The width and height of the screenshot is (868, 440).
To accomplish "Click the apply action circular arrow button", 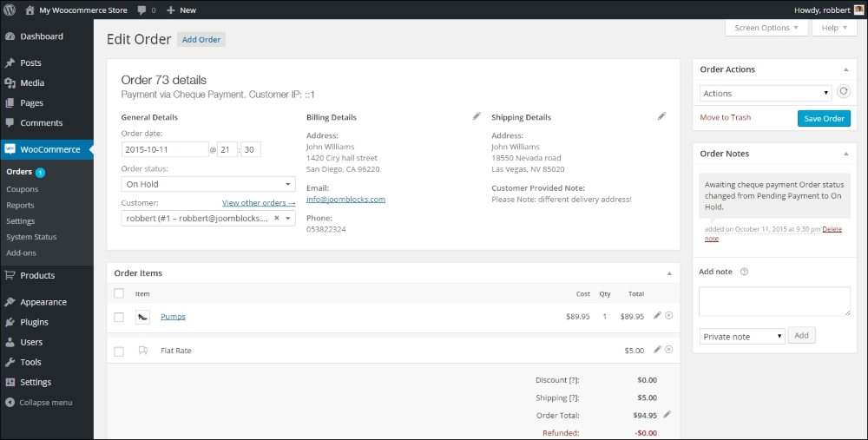I will pos(843,92).
